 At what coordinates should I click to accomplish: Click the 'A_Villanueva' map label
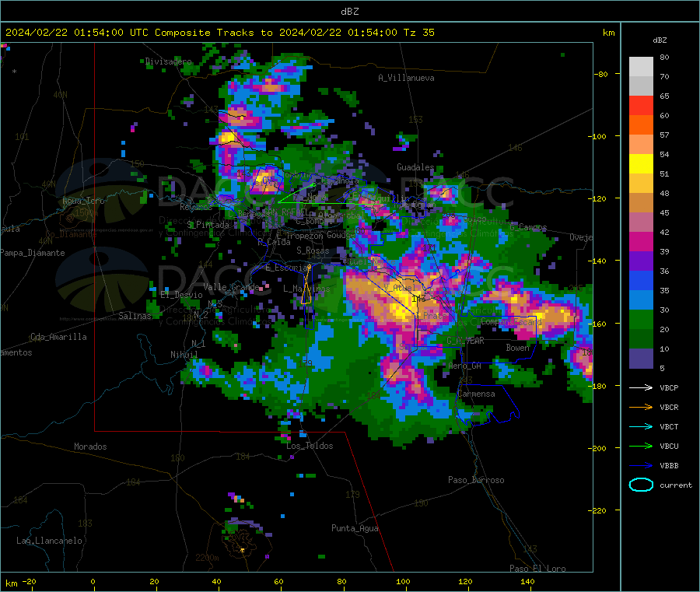pyautogui.click(x=406, y=78)
